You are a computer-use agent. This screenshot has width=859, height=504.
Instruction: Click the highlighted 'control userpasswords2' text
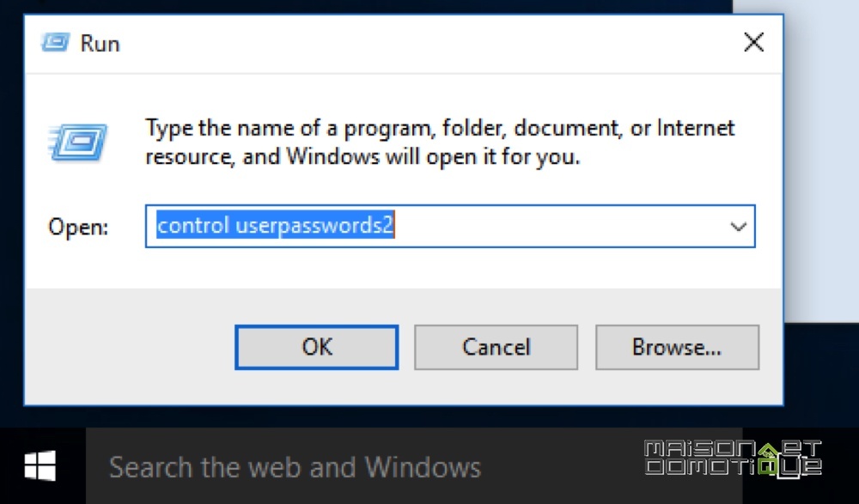click(x=275, y=225)
